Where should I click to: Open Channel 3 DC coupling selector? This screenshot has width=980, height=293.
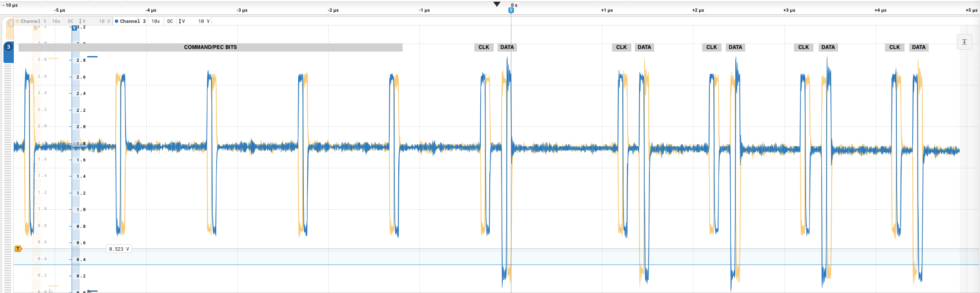[170, 21]
